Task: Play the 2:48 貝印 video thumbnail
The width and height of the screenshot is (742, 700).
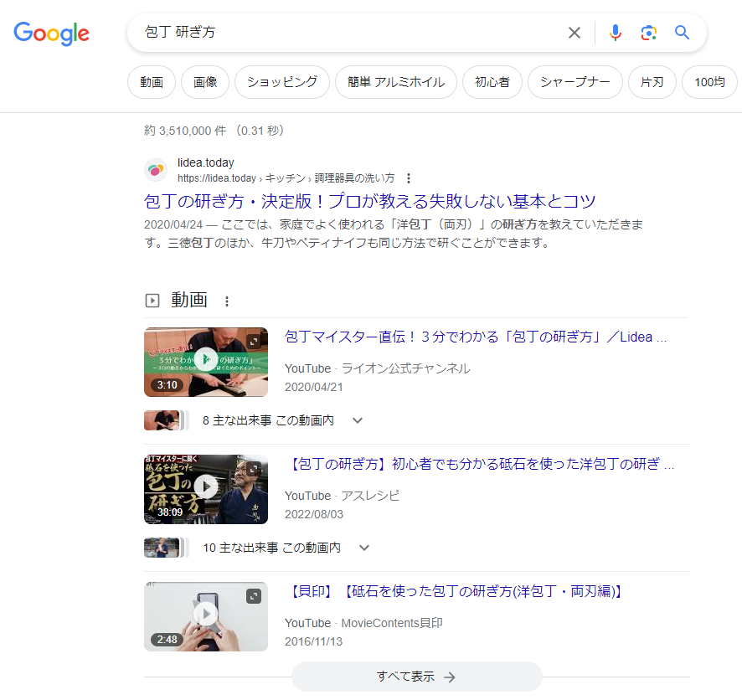Action: click(x=206, y=616)
